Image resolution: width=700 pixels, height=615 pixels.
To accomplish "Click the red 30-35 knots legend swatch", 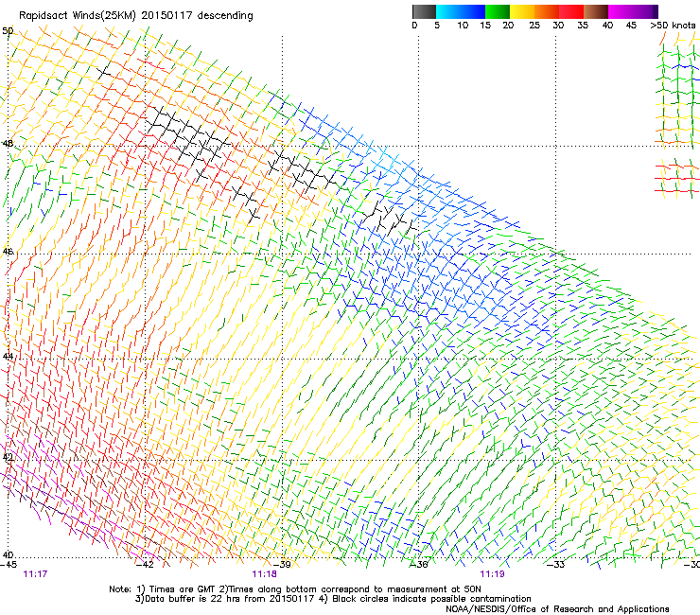I will (x=571, y=11).
